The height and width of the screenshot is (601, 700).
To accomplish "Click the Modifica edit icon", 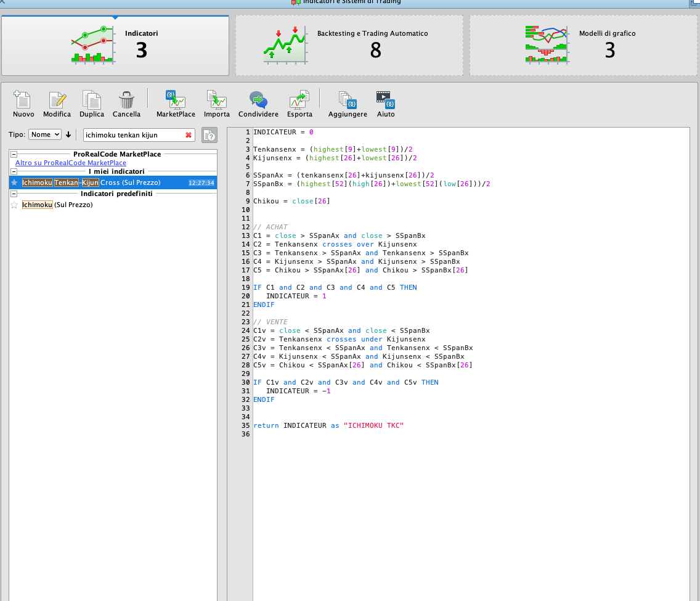I will pyautogui.click(x=57, y=100).
